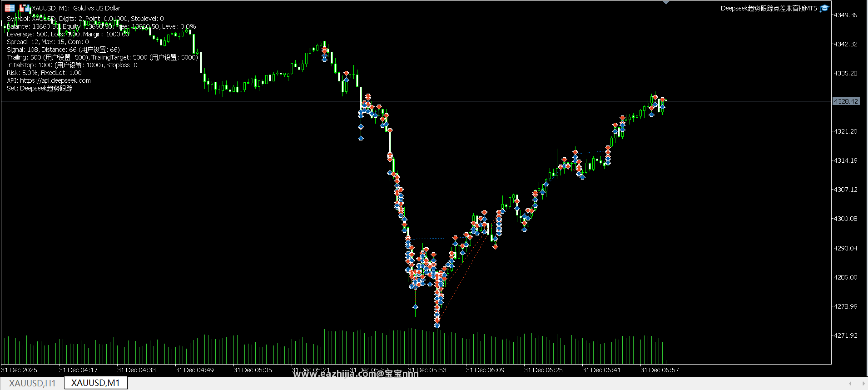Click price scale value 4314.16
The height and width of the screenshot is (390, 868).
click(845, 160)
